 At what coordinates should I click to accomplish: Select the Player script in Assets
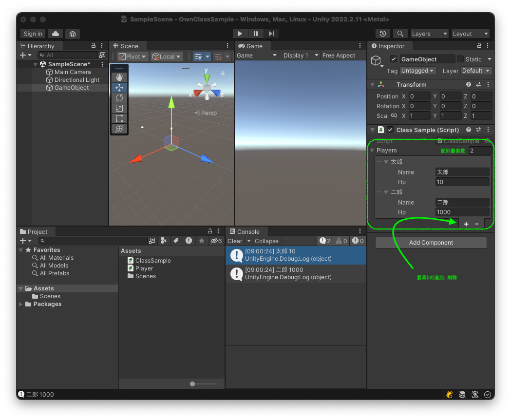(x=142, y=268)
